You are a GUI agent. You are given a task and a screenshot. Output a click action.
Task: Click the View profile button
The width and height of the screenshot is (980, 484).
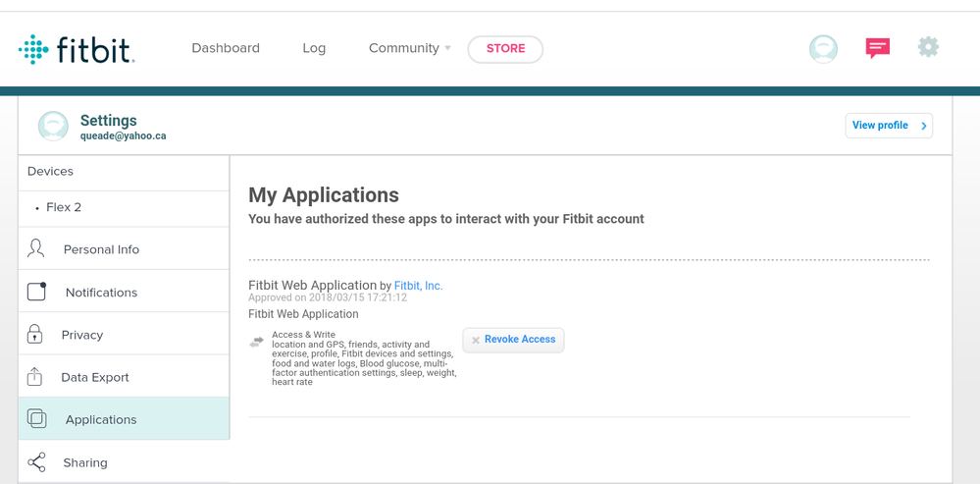coord(889,126)
